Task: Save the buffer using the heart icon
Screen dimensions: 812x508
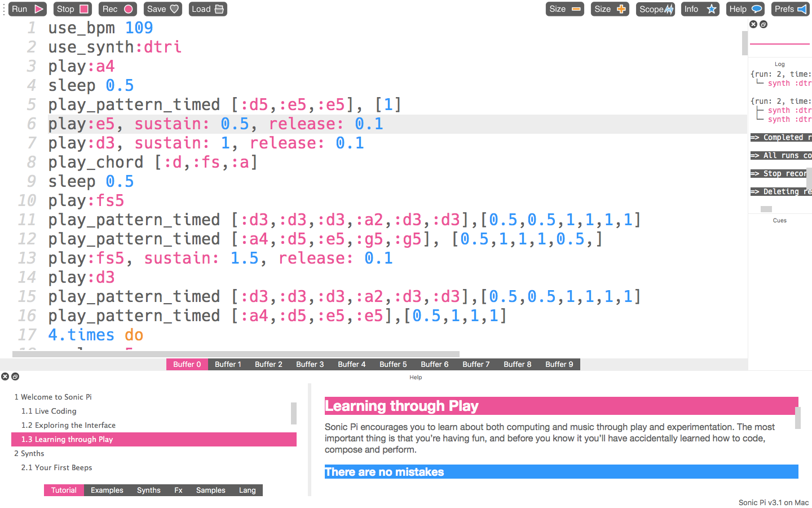Action: point(162,9)
